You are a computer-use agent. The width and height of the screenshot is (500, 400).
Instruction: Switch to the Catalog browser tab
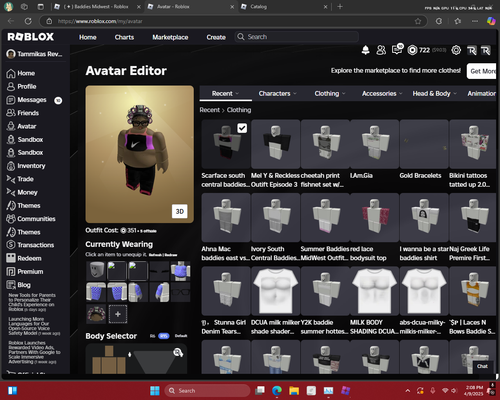point(284,7)
